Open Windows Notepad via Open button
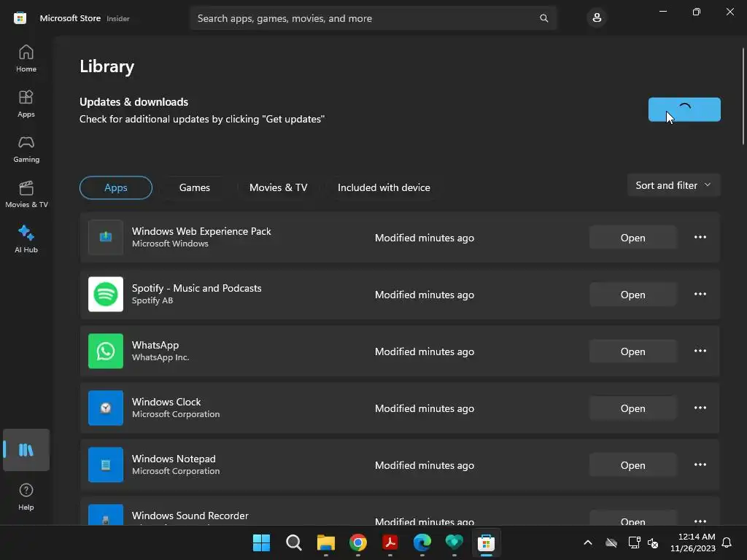 click(632, 465)
